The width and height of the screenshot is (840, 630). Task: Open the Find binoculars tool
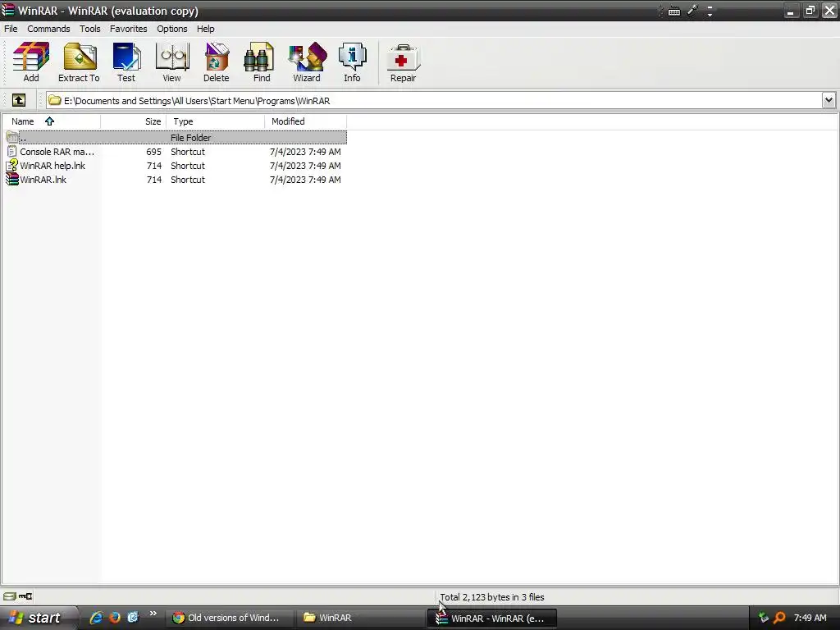tap(262, 62)
